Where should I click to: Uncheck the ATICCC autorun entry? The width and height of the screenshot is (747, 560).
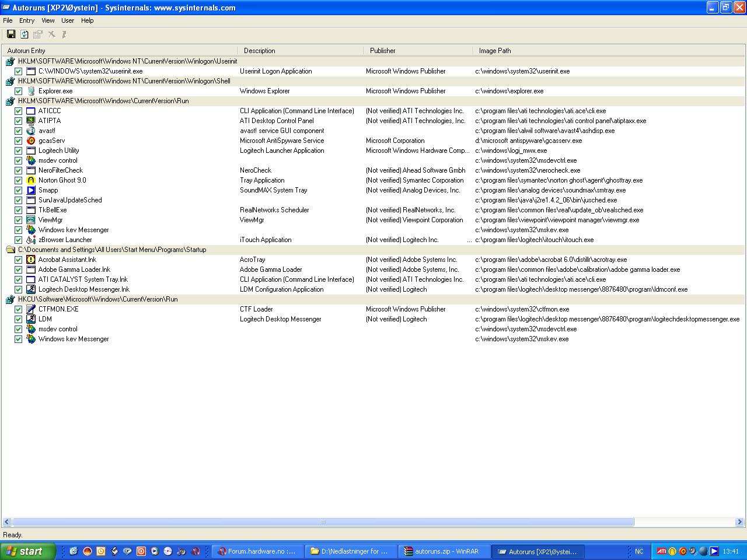pyautogui.click(x=18, y=111)
